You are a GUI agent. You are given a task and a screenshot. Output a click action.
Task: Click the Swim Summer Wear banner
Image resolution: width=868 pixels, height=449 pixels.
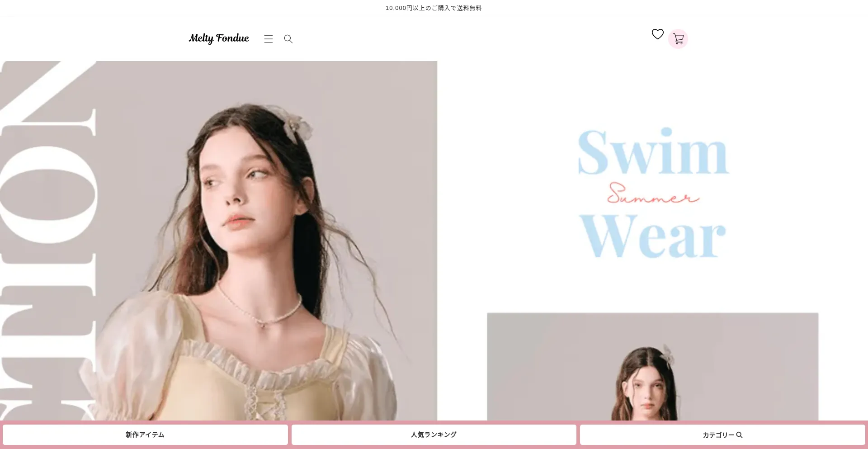[x=653, y=193]
